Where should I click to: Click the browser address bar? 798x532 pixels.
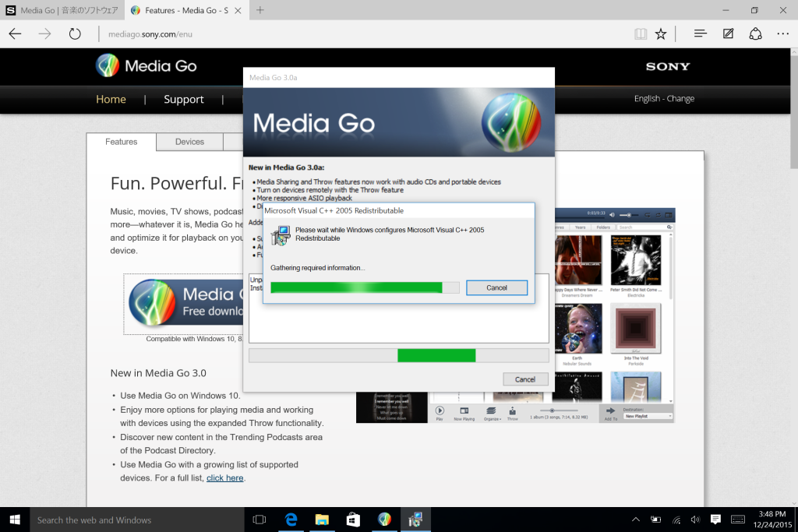pyautogui.click(x=356, y=34)
